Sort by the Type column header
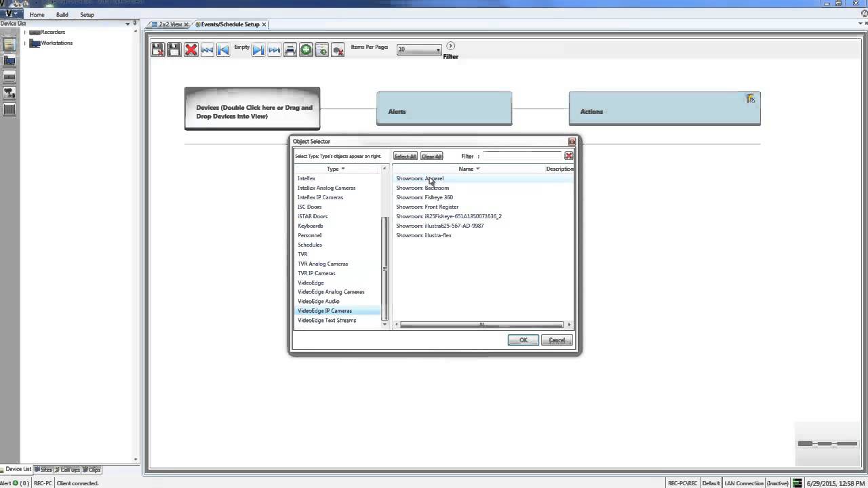 coord(336,169)
